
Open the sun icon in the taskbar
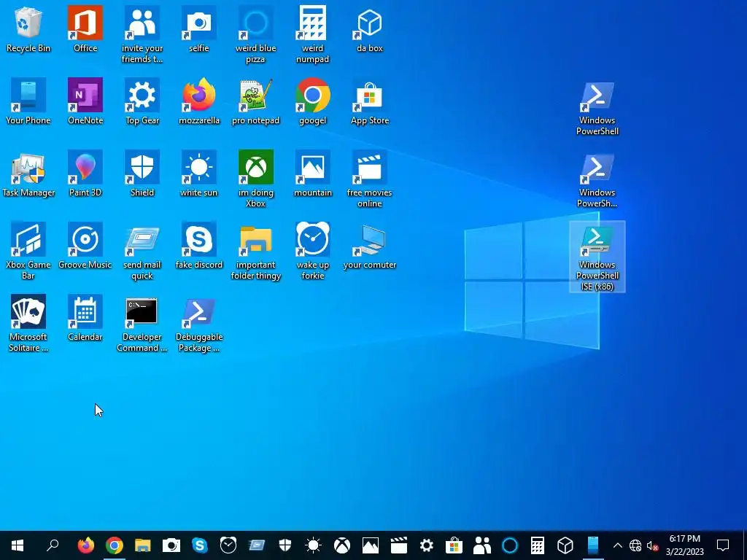click(x=313, y=545)
